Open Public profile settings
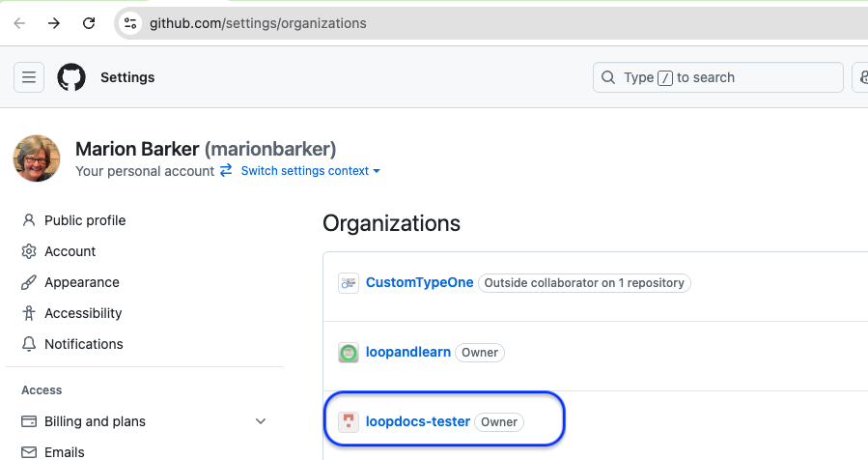Screen dimensions: 868x460 [85, 220]
